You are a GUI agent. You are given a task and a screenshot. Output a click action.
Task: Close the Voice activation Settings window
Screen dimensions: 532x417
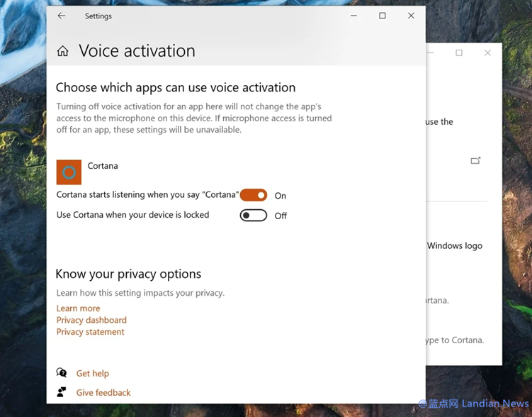coord(411,16)
